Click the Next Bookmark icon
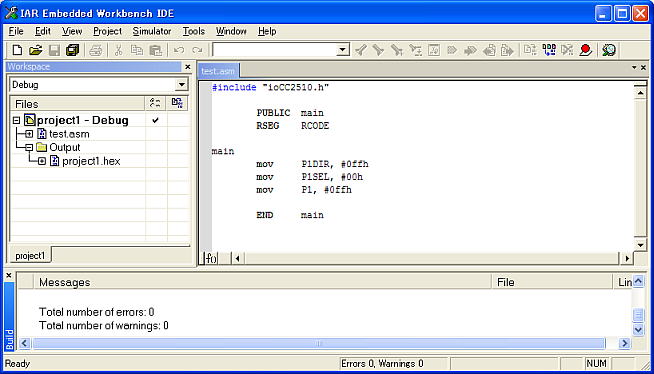The height and width of the screenshot is (374, 654). tap(470, 50)
